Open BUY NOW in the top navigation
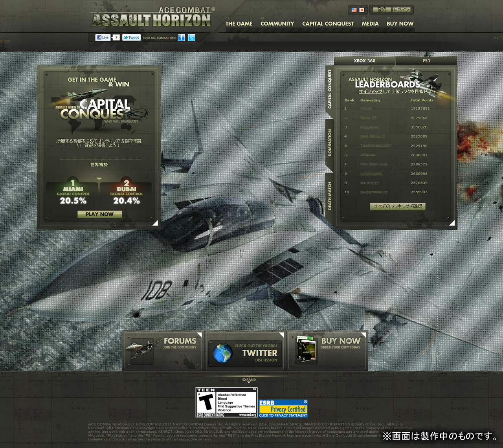Image resolution: width=503 pixels, height=448 pixels. 400,24
